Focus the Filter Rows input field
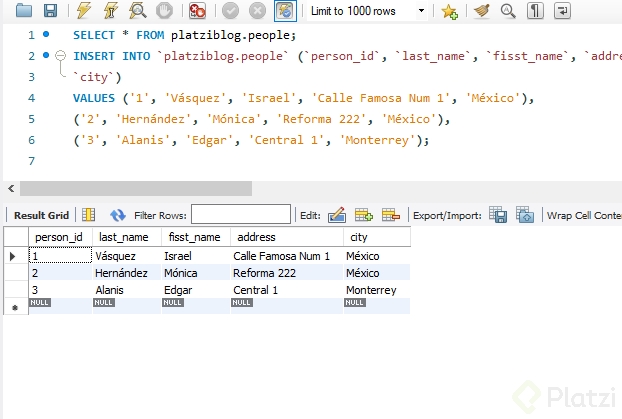Image resolution: width=622 pixels, height=419 pixels. pyautogui.click(x=241, y=214)
